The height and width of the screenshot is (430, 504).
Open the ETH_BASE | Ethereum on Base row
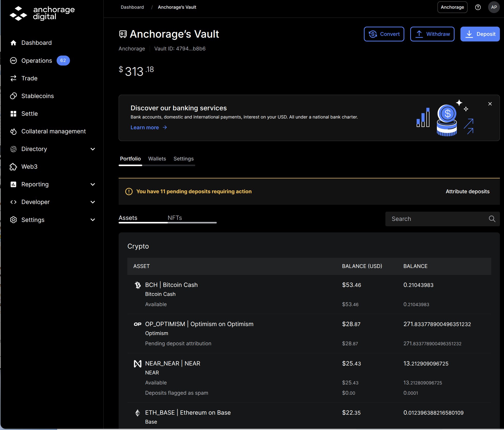point(309,416)
